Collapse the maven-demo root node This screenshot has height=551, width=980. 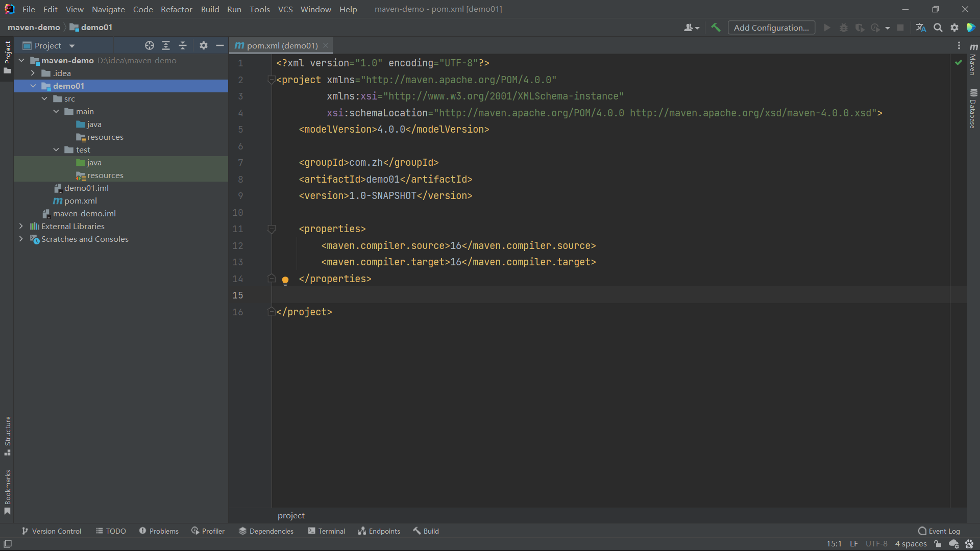click(21, 60)
